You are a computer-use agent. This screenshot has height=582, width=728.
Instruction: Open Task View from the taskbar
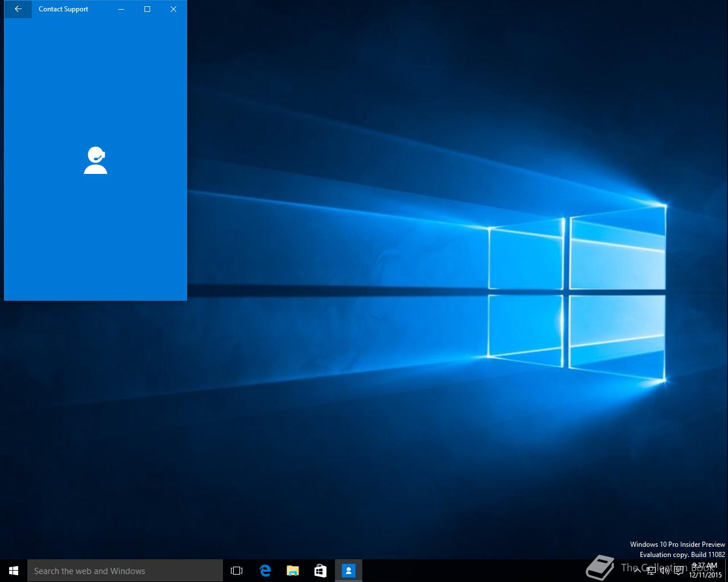click(237, 571)
